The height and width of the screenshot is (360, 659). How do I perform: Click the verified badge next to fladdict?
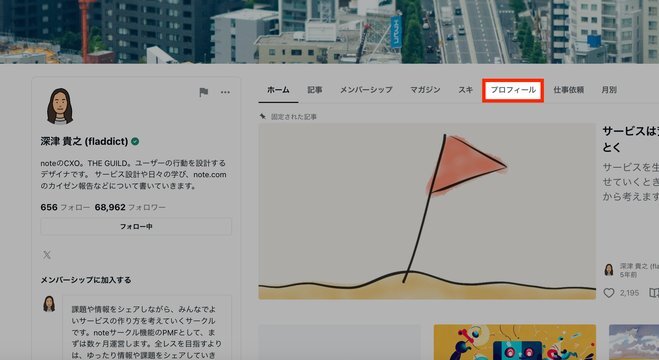click(135, 142)
